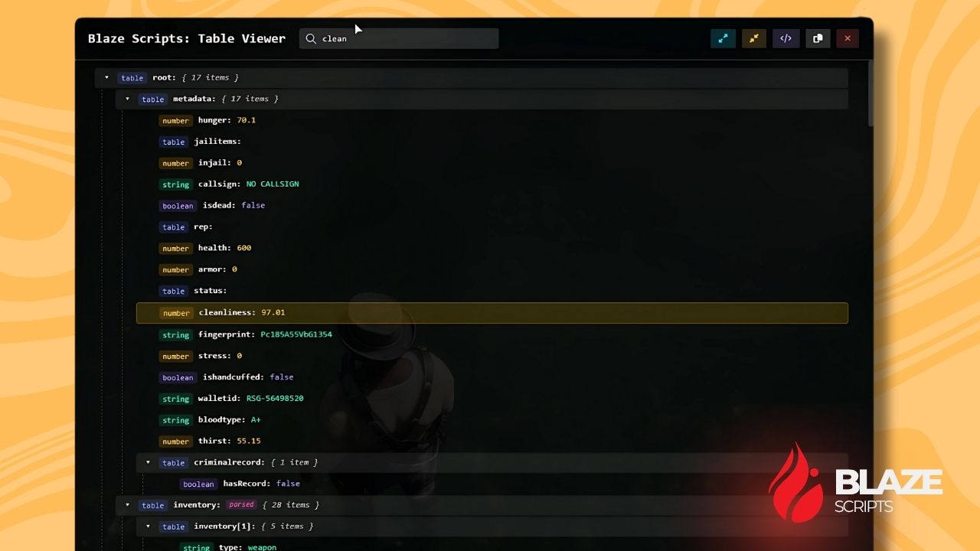Screen dimensions: 980x551
Task: Click the search magnifier icon
Action: [x=312, y=38]
